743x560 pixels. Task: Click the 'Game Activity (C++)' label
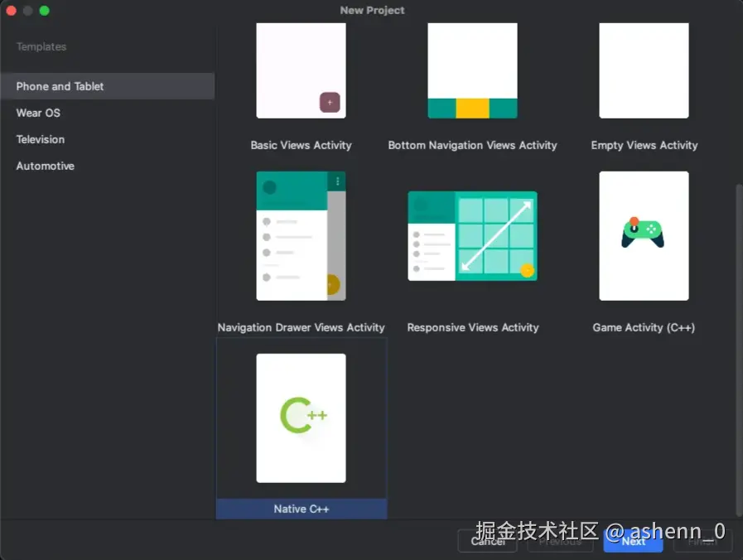coord(644,327)
